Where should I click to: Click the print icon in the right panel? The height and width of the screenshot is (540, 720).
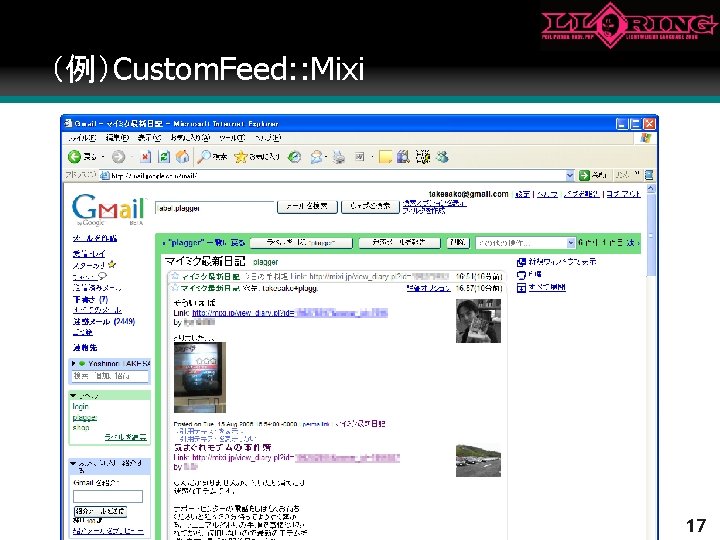[x=521, y=275]
